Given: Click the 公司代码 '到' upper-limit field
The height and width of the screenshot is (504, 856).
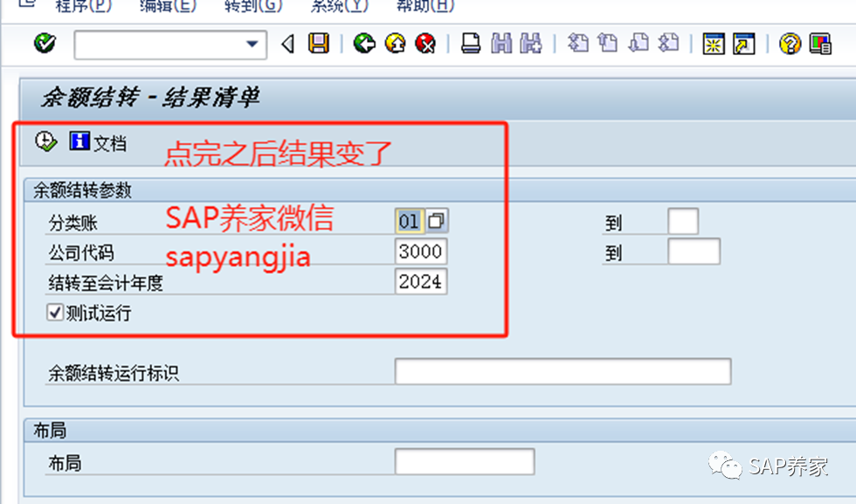Looking at the screenshot, I should 694,252.
